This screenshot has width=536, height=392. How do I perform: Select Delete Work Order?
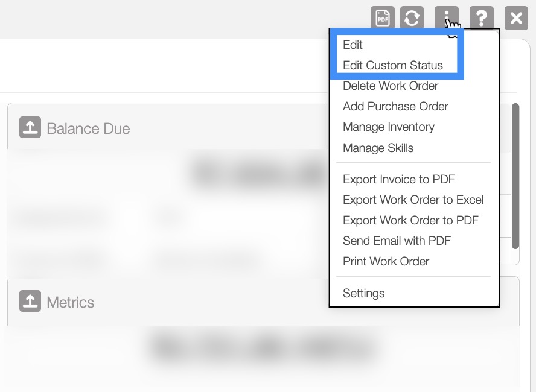(x=391, y=86)
